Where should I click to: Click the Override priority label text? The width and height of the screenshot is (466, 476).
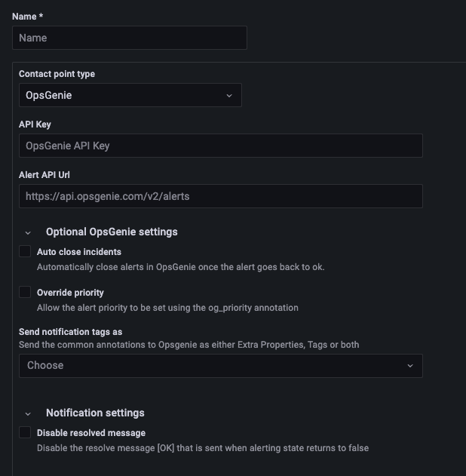[70, 293]
